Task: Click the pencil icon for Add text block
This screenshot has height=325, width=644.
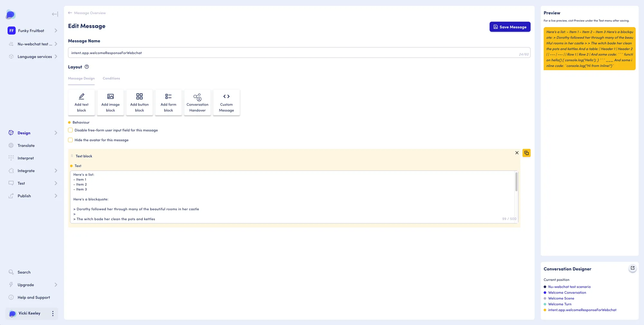Action: 81,97
